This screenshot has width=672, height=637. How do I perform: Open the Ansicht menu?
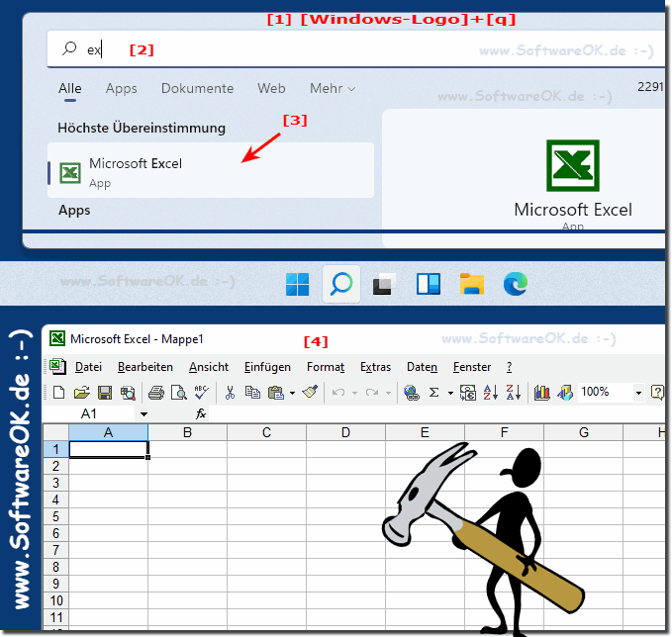(x=209, y=367)
